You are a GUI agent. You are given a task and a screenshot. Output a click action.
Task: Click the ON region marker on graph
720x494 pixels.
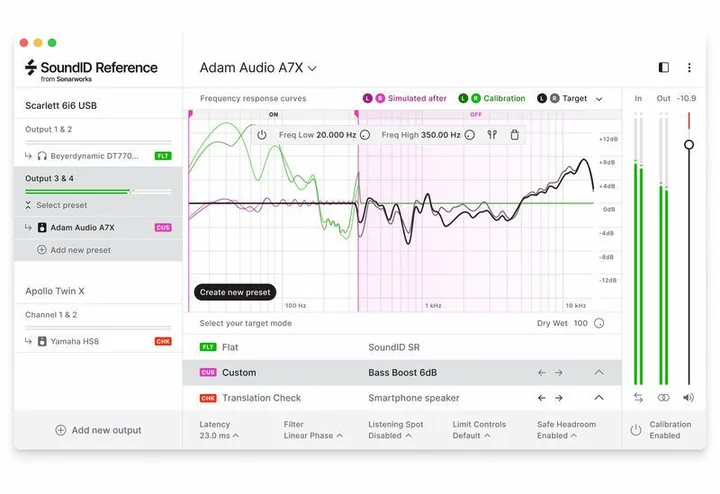click(274, 114)
